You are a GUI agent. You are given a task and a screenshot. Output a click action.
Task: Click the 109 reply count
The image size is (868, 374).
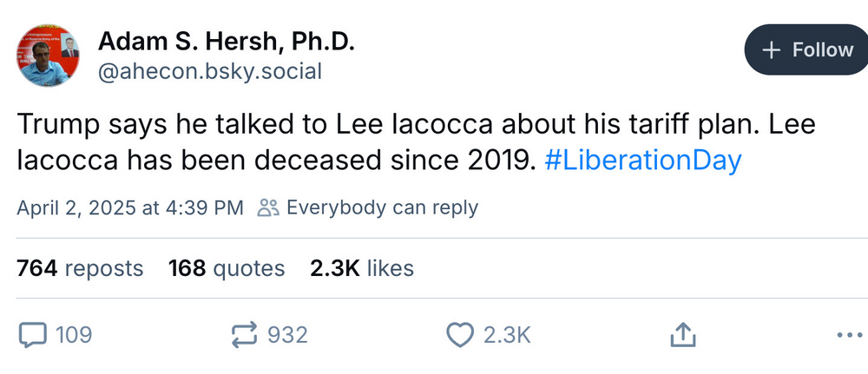73,334
